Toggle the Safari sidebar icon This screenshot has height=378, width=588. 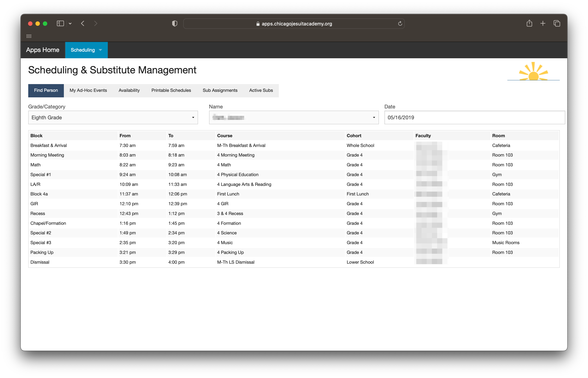(60, 24)
